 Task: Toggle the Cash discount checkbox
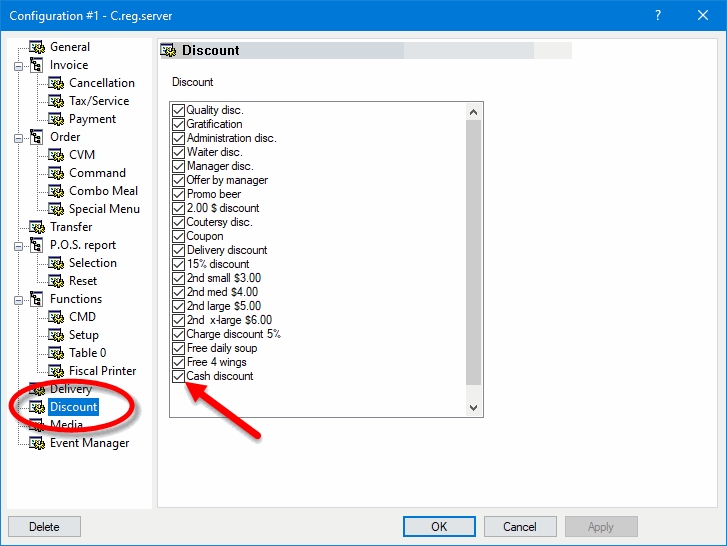tap(179, 376)
